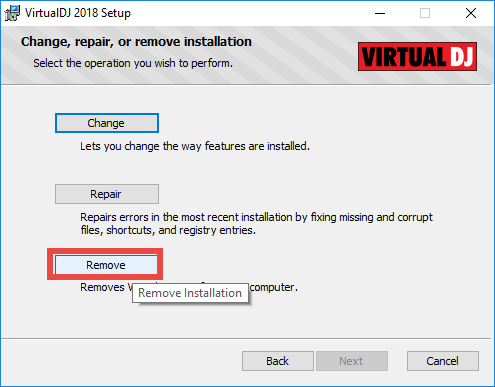
Task: Click the 'Remove Installation' tooltip
Action: tap(190, 293)
